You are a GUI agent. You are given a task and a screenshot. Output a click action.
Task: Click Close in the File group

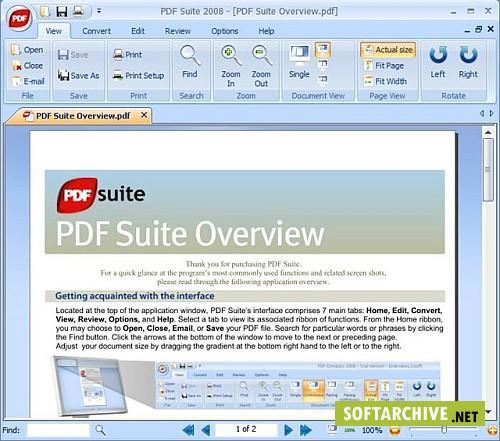click(27, 66)
